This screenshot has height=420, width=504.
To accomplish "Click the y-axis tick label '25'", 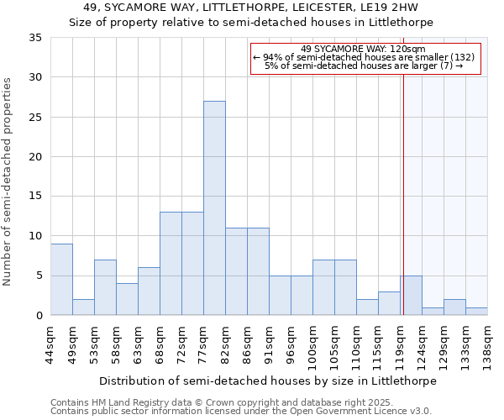I will (35, 117).
